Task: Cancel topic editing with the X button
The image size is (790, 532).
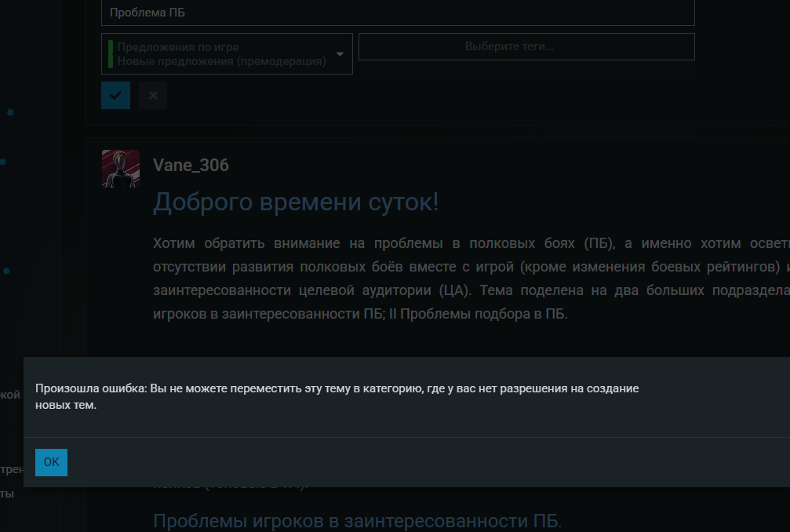Action: pyautogui.click(x=153, y=95)
